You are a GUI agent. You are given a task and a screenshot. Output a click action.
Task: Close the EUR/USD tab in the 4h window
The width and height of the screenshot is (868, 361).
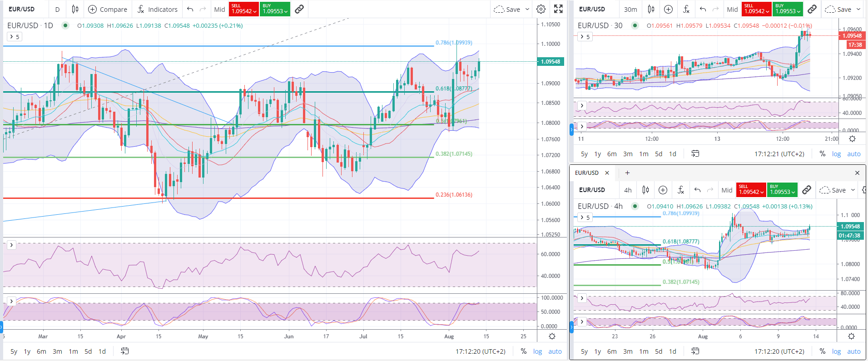tap(607, 173)
